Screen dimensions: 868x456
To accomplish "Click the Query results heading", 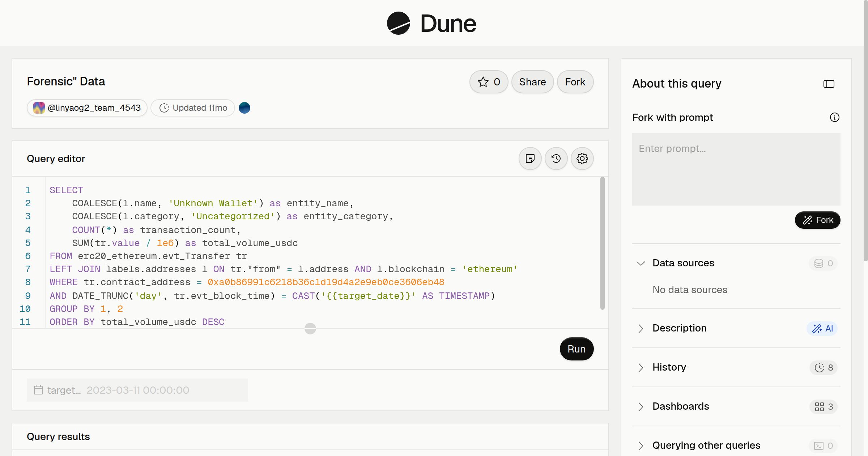I will pyautogui.click(x=58, y=437).
